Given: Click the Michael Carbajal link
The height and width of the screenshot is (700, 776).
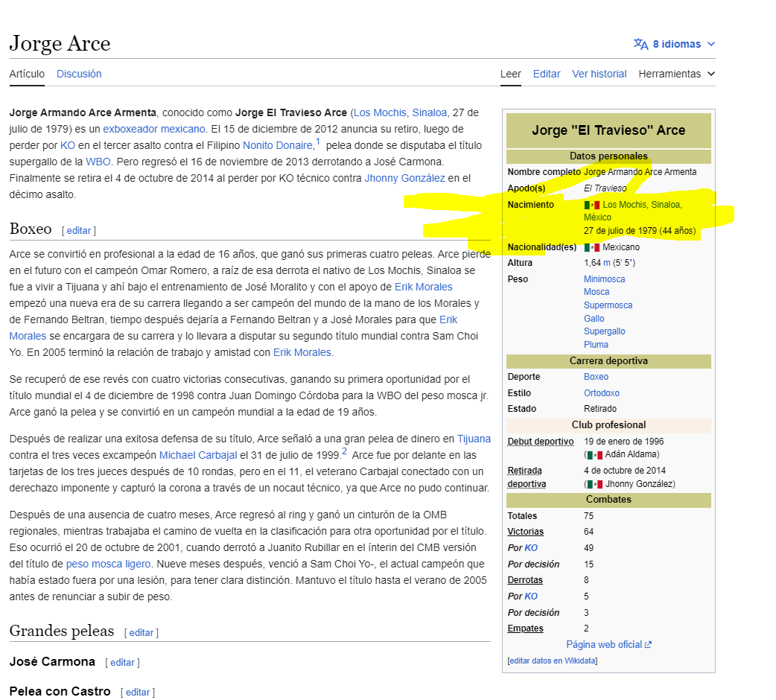Looking at the screenshot, I should (198, 455).
